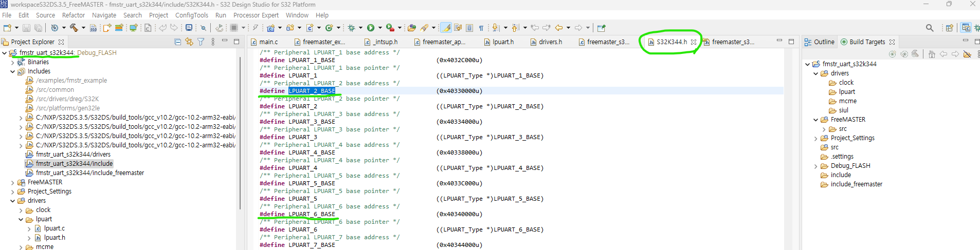Click External Tools run icon
Viewport: 980px width, 250px height.
390,28
